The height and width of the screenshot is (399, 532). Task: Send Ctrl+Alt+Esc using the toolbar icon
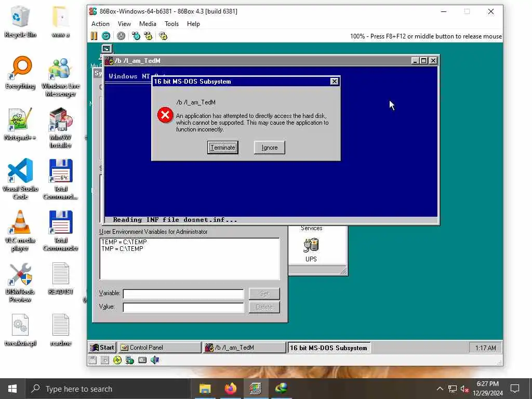(148, 36)
